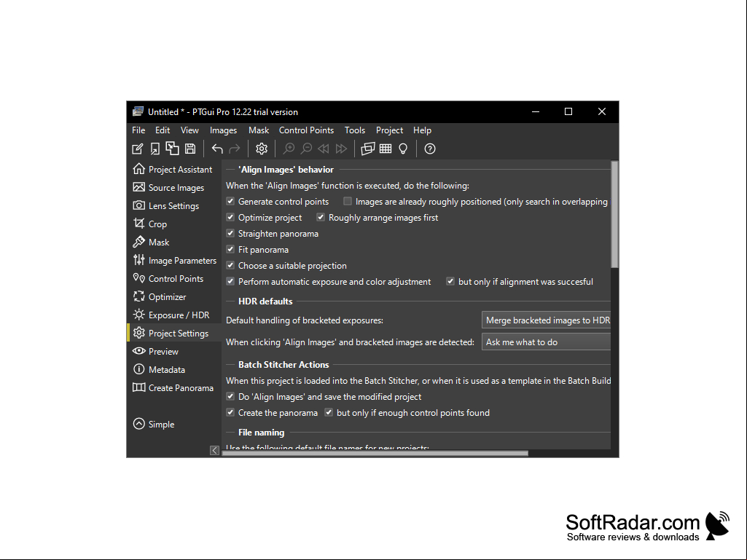
Task: Open Image Parameters in the sidebar
Action: (174, 261)
